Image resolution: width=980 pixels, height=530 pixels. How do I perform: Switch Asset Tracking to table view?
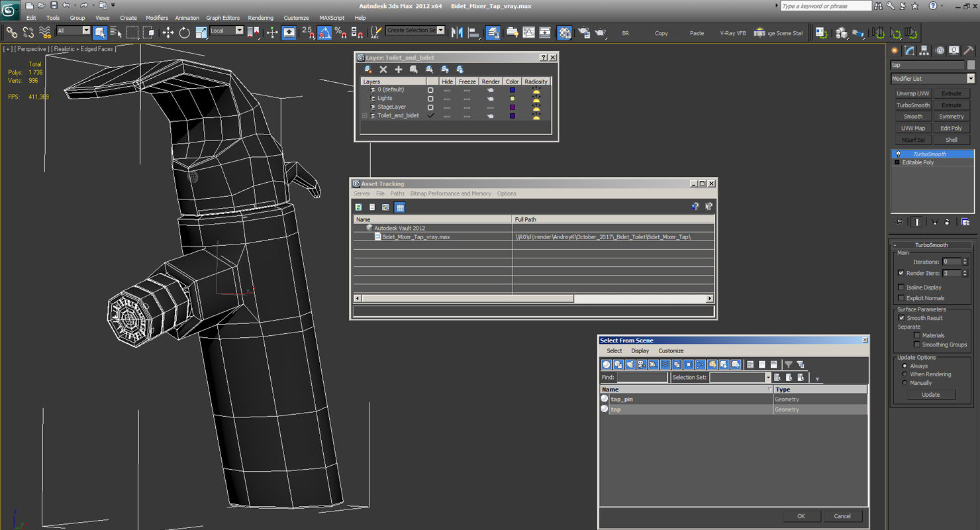click(400, 207)
